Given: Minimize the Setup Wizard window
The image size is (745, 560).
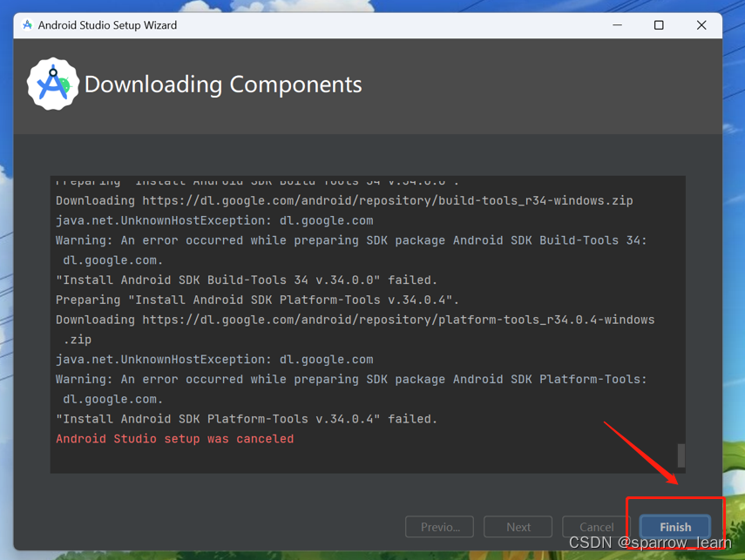Looking at the screenshot, I should [x=617, y=24].
